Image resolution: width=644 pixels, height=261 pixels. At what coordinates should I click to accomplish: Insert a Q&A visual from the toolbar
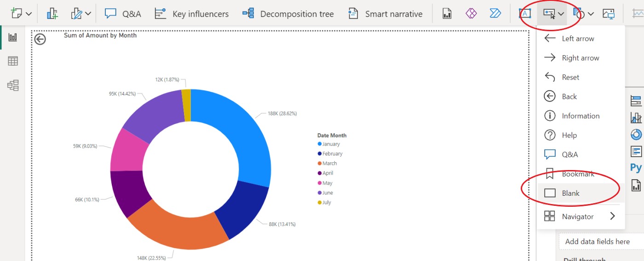(x=123, y=14)
